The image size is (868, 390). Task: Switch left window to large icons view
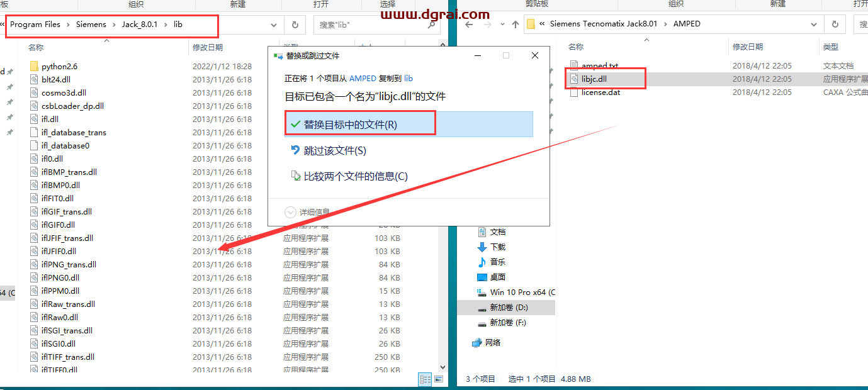click(438, 379)
